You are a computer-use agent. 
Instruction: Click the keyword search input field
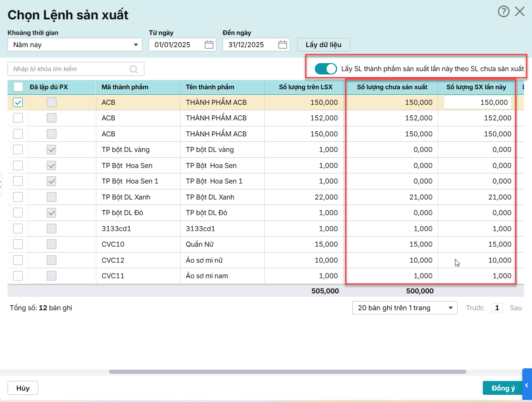(69, 69)
